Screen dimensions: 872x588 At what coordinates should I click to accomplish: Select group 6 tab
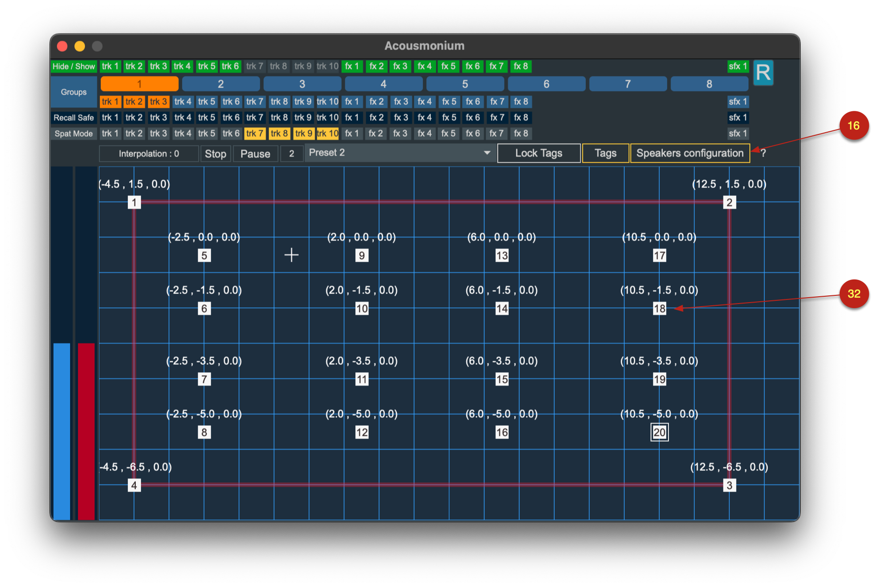point(547,84)
